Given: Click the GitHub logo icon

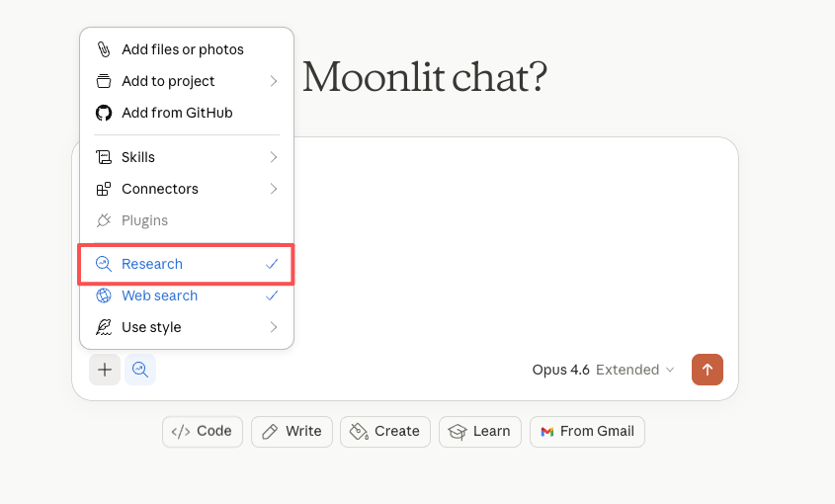Looking at the screenshot, I should [104, 113].
